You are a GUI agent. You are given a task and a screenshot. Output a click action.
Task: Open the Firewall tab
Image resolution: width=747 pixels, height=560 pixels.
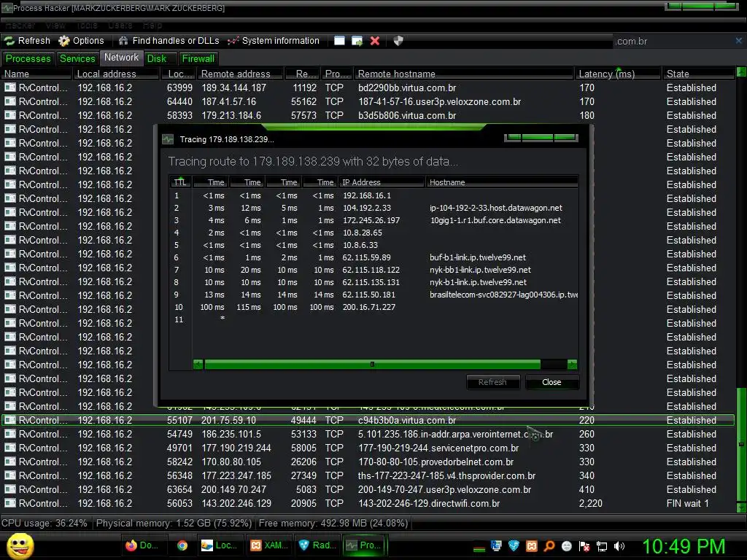pos(198,58)
